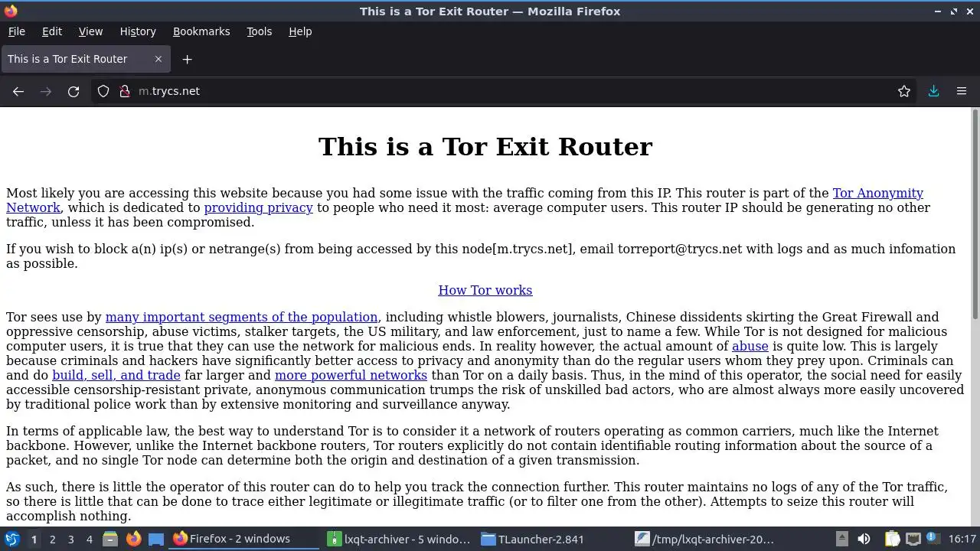Show site security lock information
980x551 pixels.
(x=125, y=91)
